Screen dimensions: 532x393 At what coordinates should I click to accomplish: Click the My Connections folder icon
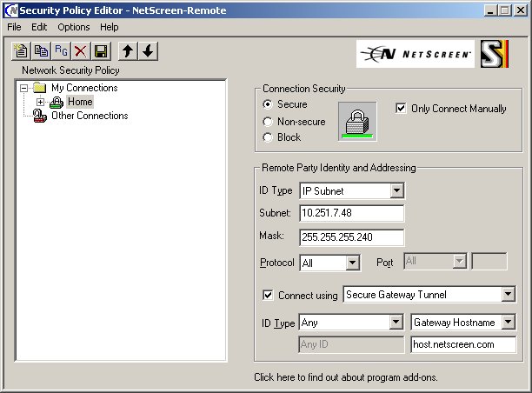(40, 88)
